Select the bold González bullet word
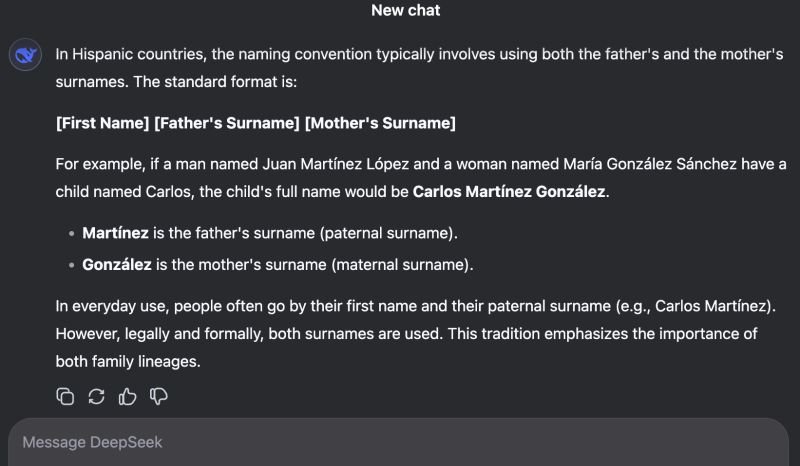This screenshot has width=800, height=466. point(117,264)
